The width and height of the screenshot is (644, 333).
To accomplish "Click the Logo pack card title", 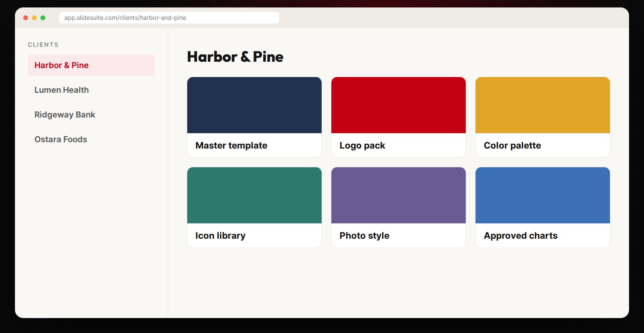I will [x=362, y=146].
